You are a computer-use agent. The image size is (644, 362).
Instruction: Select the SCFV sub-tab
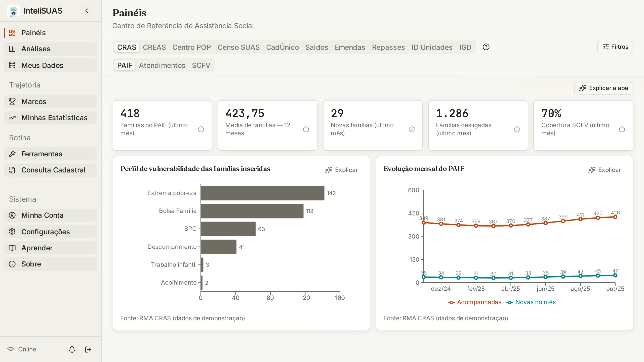201,65
